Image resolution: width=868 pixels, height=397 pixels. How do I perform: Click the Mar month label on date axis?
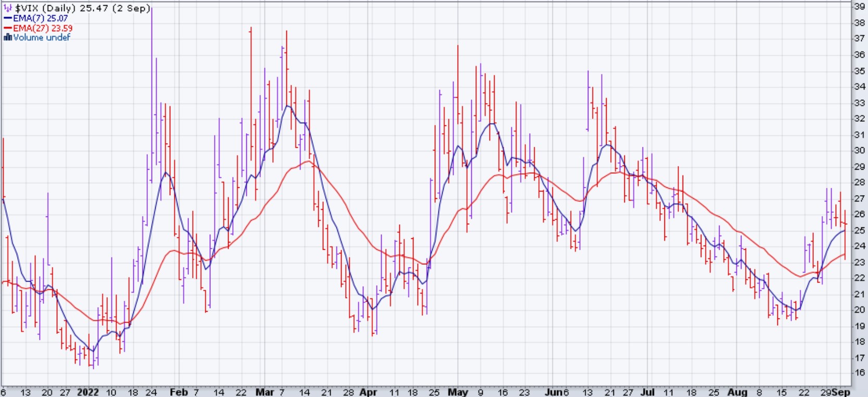[x=264, y=392]
